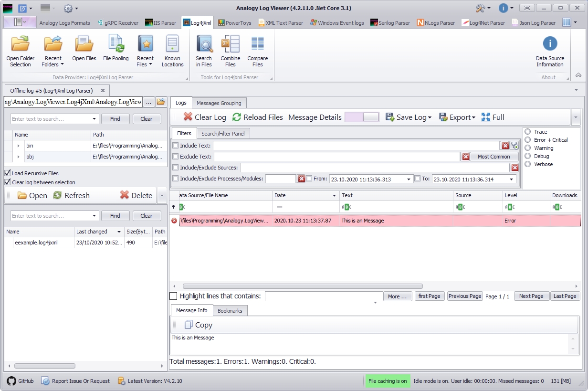Show Data Source Information

[550, 51]
